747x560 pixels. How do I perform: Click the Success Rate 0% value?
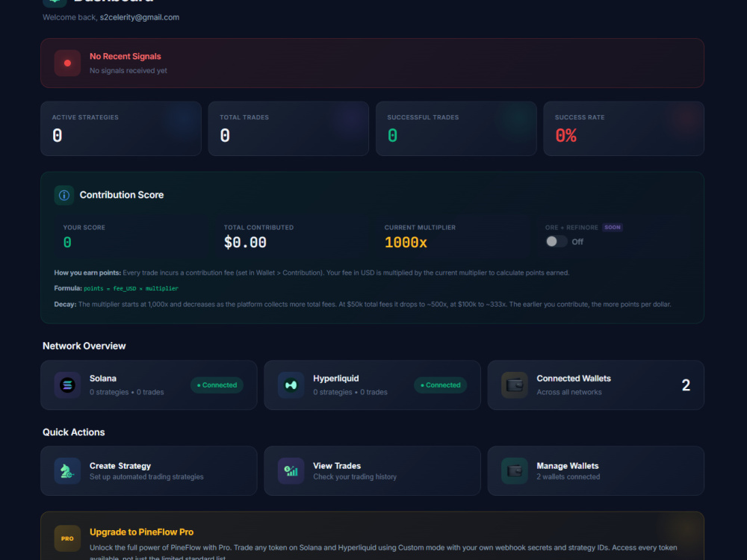coord(565,136)
